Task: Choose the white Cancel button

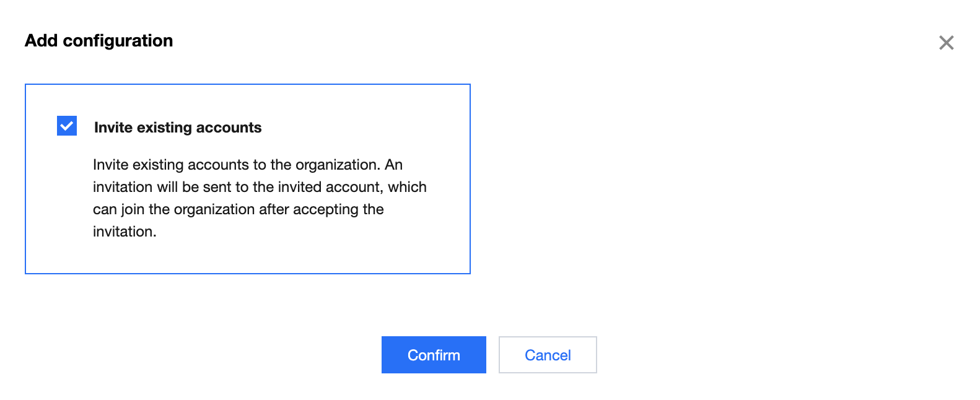Action: coord(548,355)
